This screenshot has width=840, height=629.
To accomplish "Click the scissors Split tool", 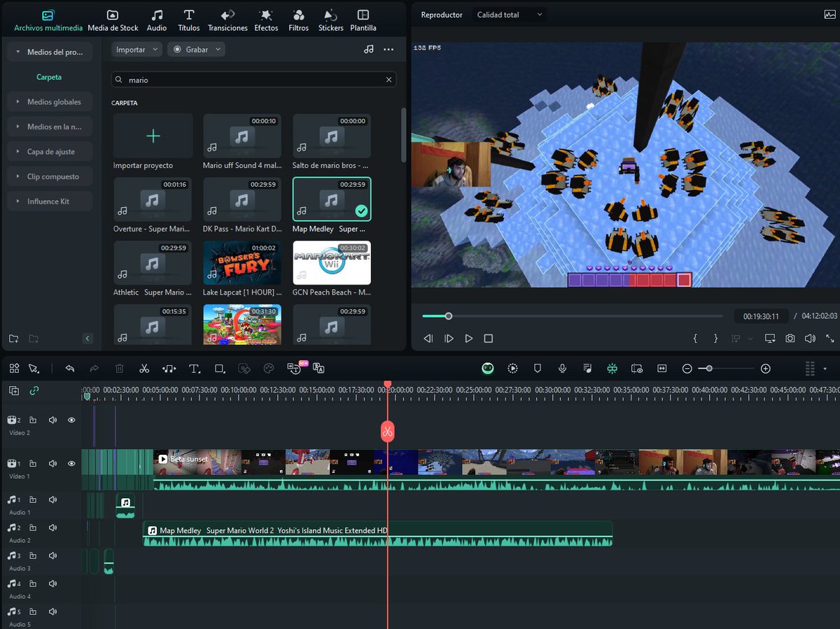I will point(144,368).
